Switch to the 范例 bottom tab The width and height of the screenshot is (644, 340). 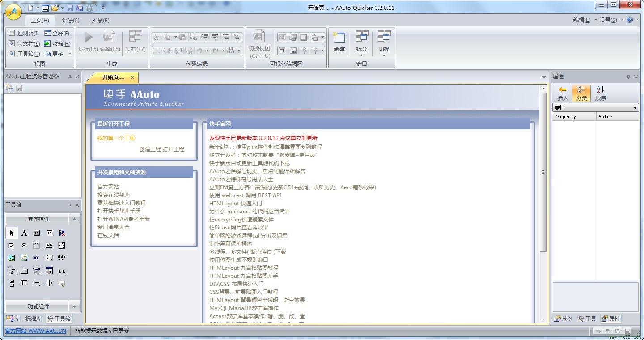tap(563, 319)
